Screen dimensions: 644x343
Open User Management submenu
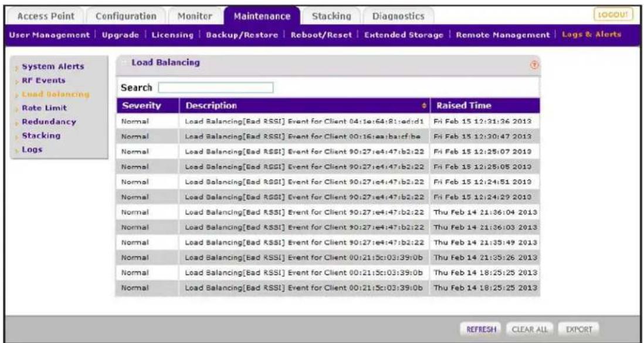click(x=49, y=35)
